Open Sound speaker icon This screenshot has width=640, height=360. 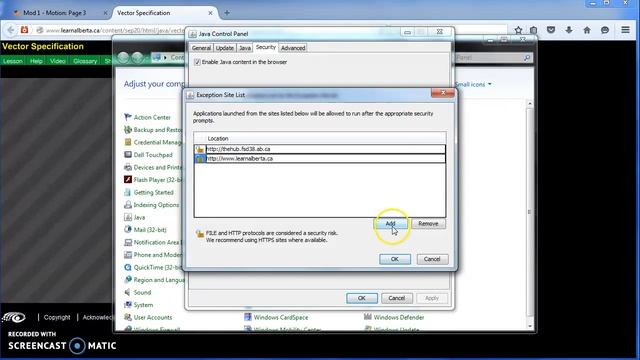point(128,292)
